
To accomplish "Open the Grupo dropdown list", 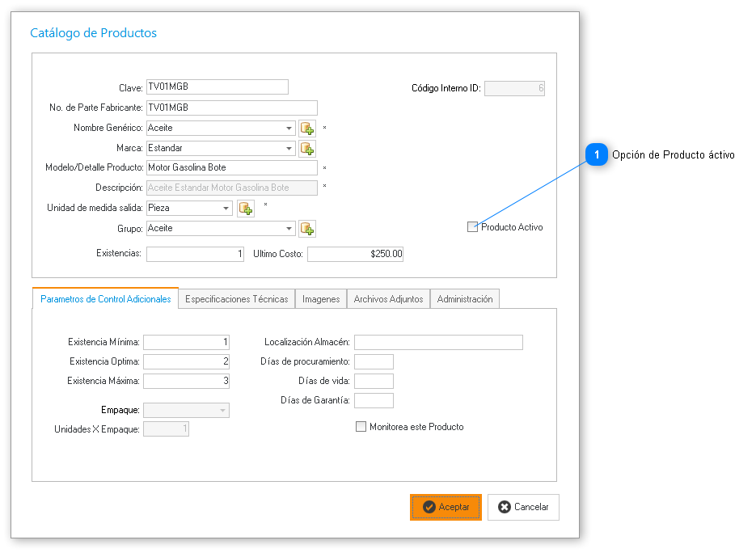I will click(289, 229).
